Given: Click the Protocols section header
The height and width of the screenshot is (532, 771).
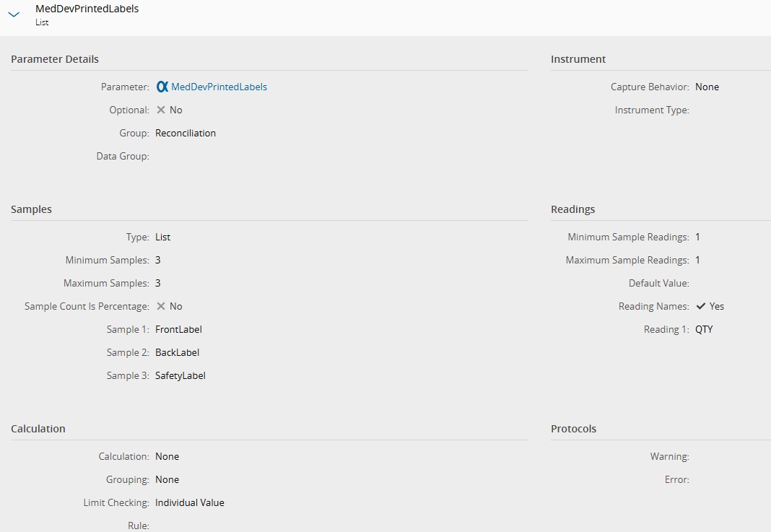Looking at the screenshot, I should click(x=573, y=429).
